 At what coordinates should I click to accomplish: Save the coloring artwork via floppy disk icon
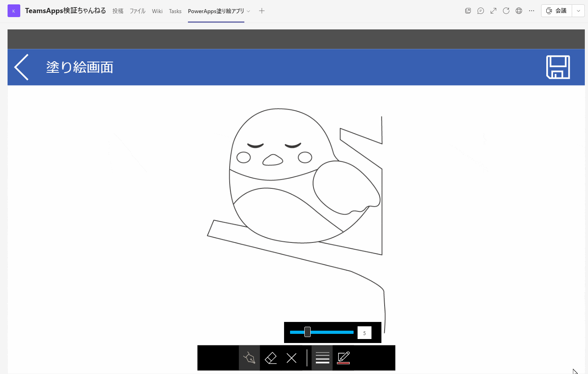tap(558, 67)
